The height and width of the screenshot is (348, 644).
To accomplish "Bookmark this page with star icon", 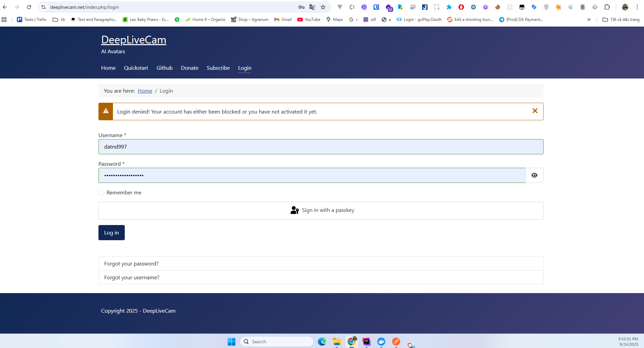I will [323, 7].
